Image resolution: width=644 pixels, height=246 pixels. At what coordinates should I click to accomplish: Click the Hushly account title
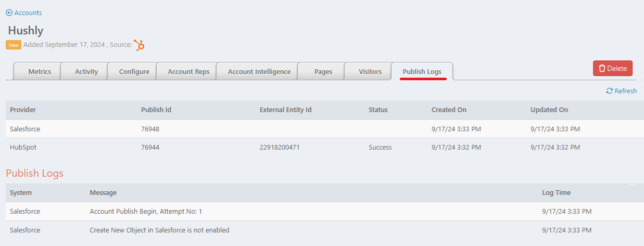[x=26, y=30]
